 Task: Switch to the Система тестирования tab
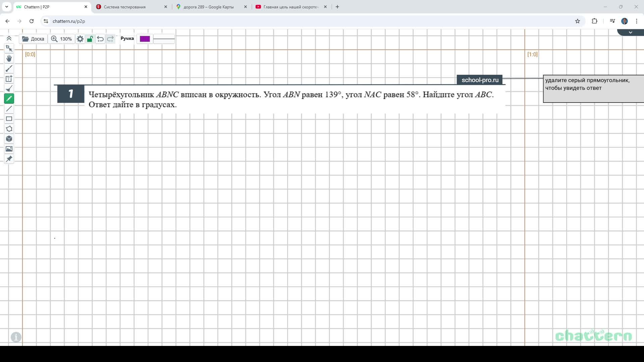coord(131,7)
